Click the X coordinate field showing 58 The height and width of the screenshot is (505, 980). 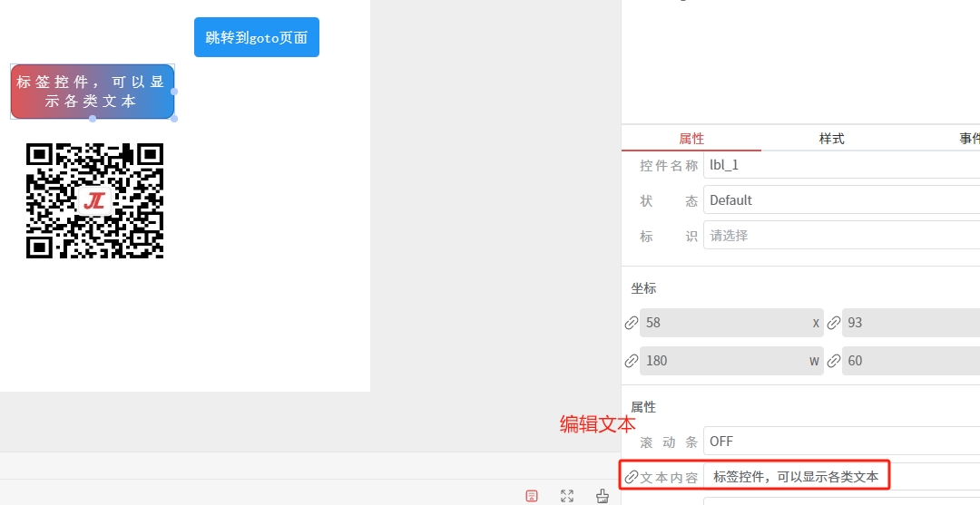pos(731,323)
